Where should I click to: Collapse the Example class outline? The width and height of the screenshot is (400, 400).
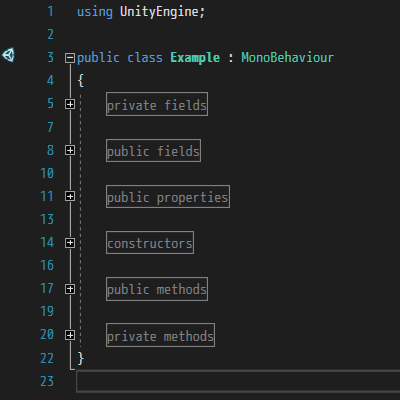pos(70,58)
